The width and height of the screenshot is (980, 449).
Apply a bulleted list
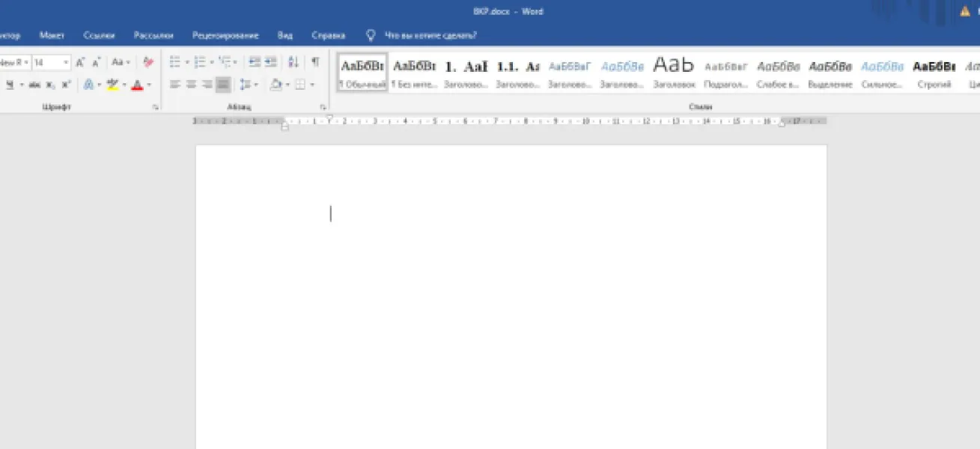(174, 62)
